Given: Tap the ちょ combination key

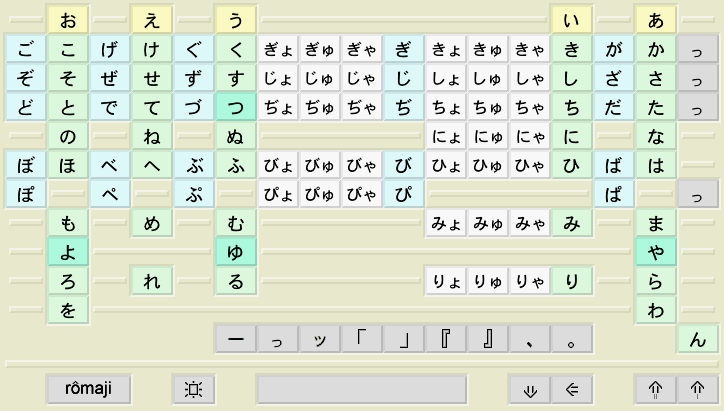Looking at the screenshot, I should pyautogui.click(x=446, y=107).
